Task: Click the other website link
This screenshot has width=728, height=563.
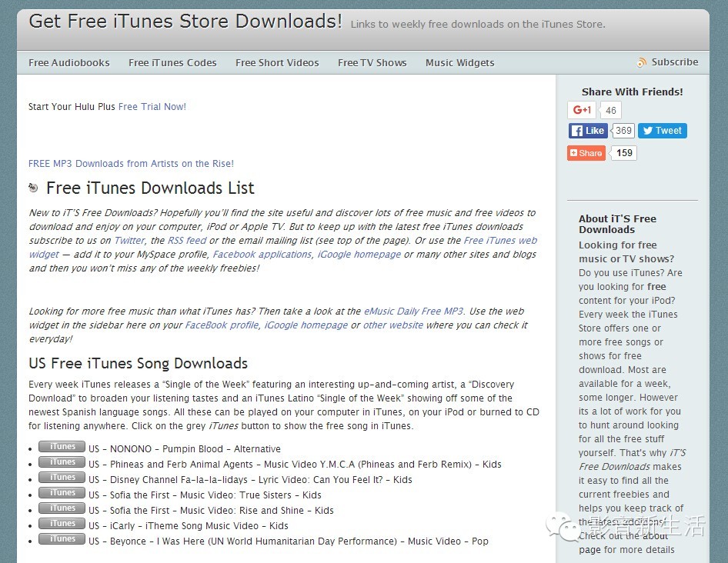Action: coord(392,325)
